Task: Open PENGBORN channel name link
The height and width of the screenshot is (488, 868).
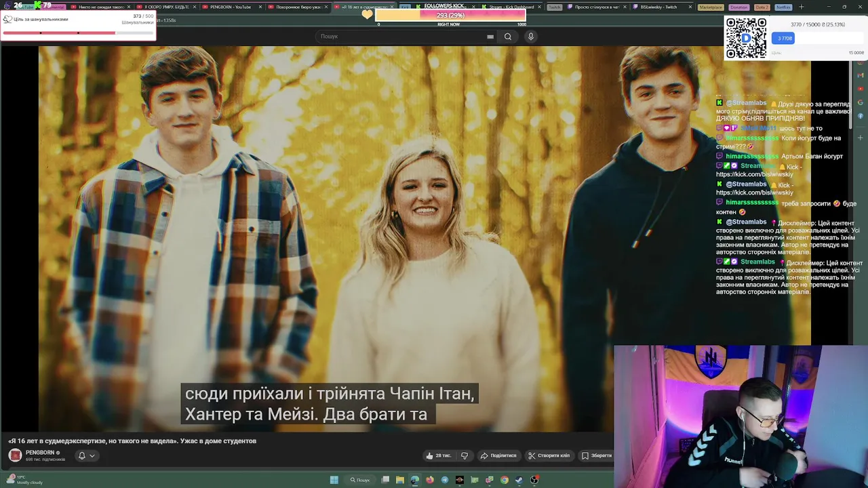Action: 40,452
